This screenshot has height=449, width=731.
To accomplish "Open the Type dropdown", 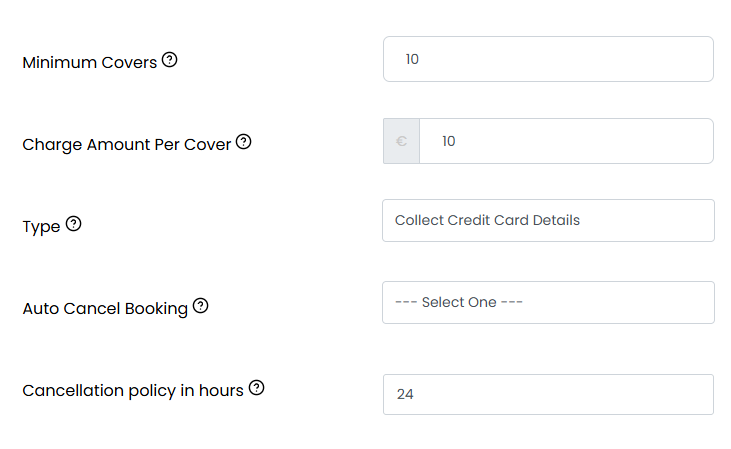I will click(548, 221).
